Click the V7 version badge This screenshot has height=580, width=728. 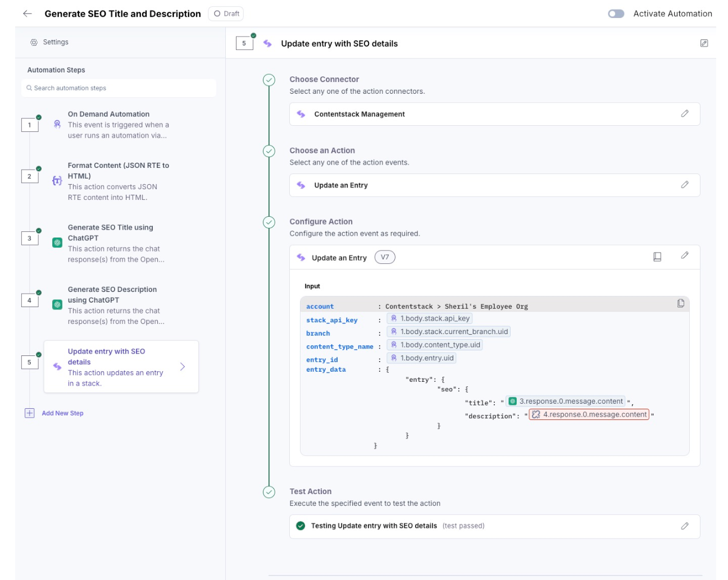click(x=385, y=257)
